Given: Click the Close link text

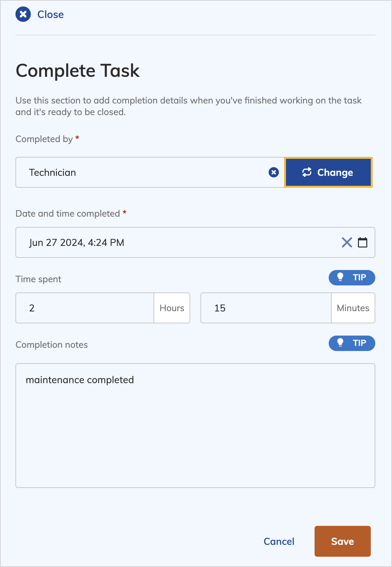Looking at the screenshot, I should [50, 14].
